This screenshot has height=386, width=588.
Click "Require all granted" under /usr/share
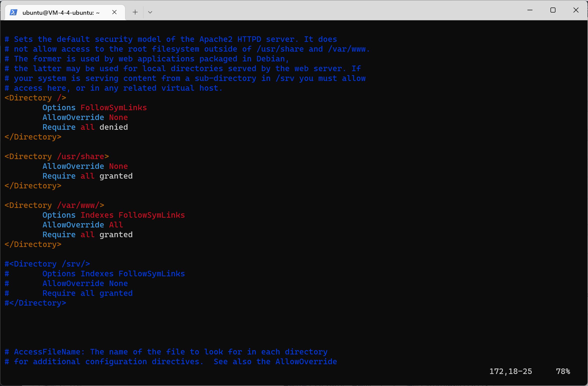[88, 176]
